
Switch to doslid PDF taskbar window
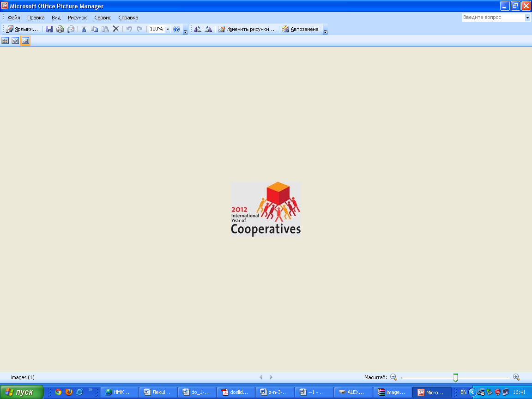(x=236, y=392)
